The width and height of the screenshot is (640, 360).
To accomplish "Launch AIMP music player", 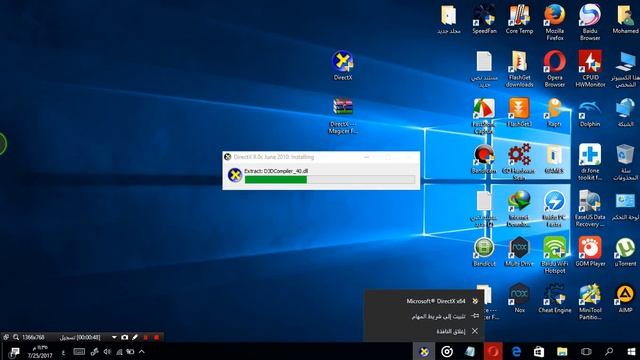I will coord(625,299).
